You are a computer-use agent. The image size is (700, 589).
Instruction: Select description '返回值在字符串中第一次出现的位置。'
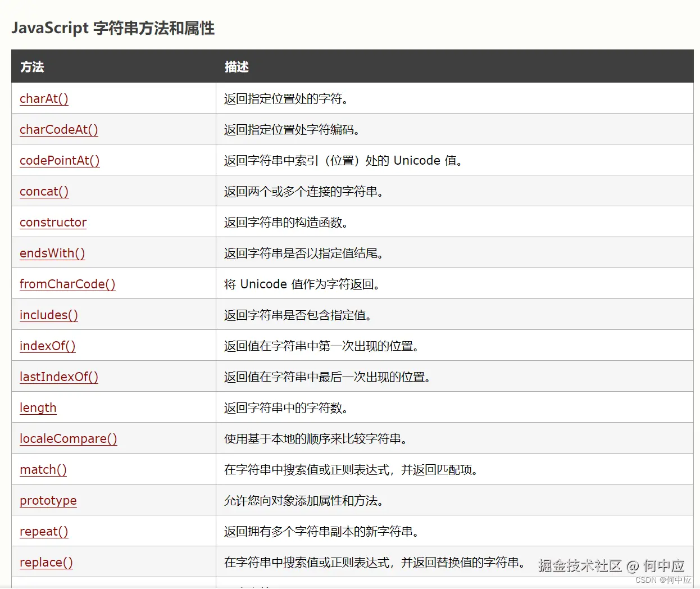322,346
